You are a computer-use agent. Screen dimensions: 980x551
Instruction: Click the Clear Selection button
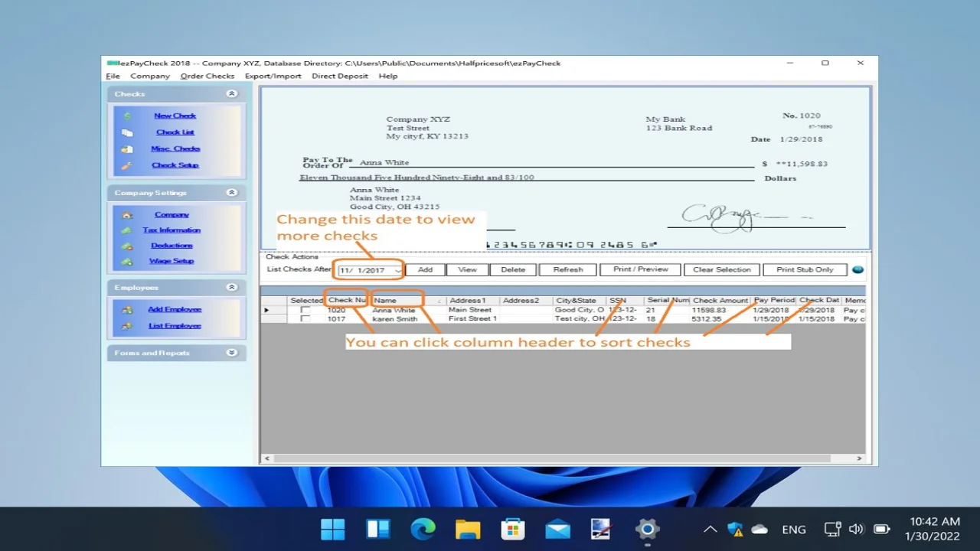722,269
